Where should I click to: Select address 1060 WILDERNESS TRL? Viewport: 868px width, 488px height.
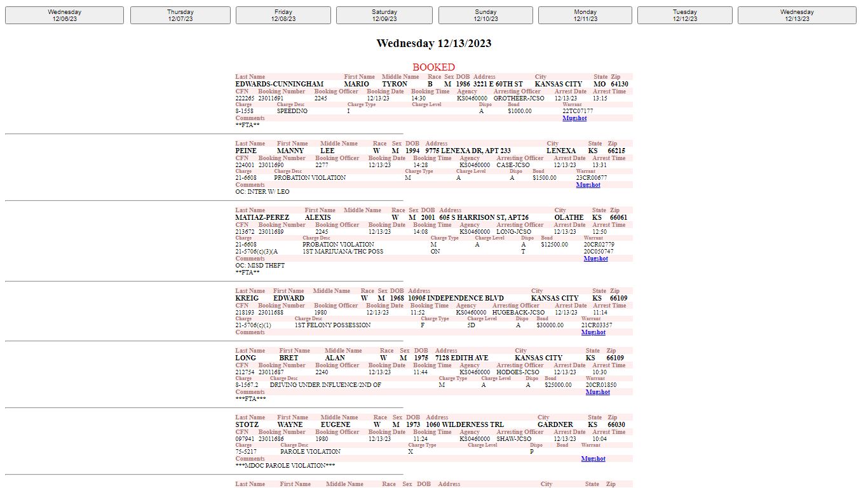[465, 424]
